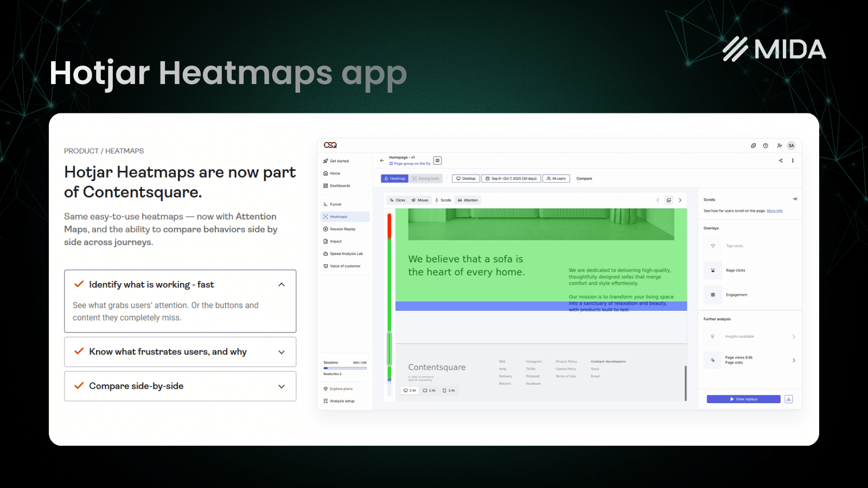This screenshot has height=488, width=868.
Task: Click the share icon in page header
Action: [781, 160]
